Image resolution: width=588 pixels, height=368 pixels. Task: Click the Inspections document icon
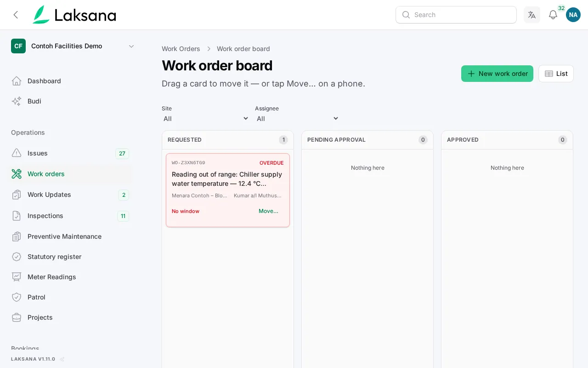[x=17, y=216]
